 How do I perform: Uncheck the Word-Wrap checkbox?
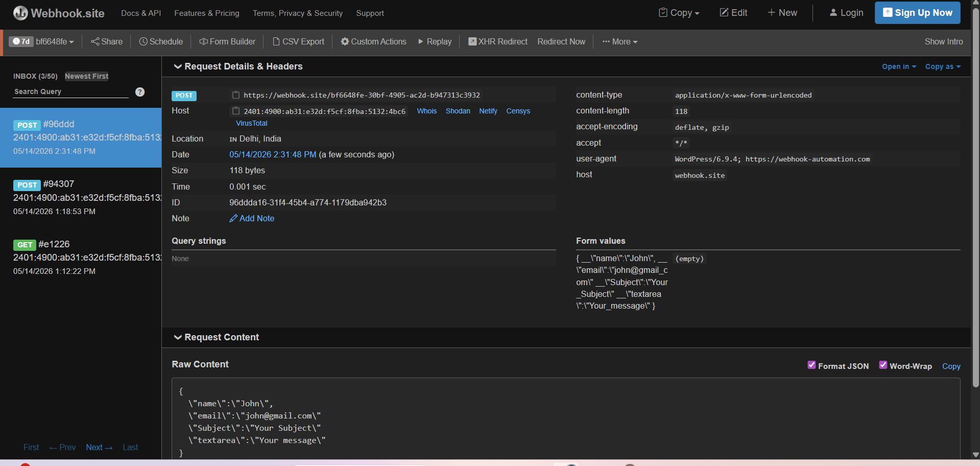coord(883,365)
